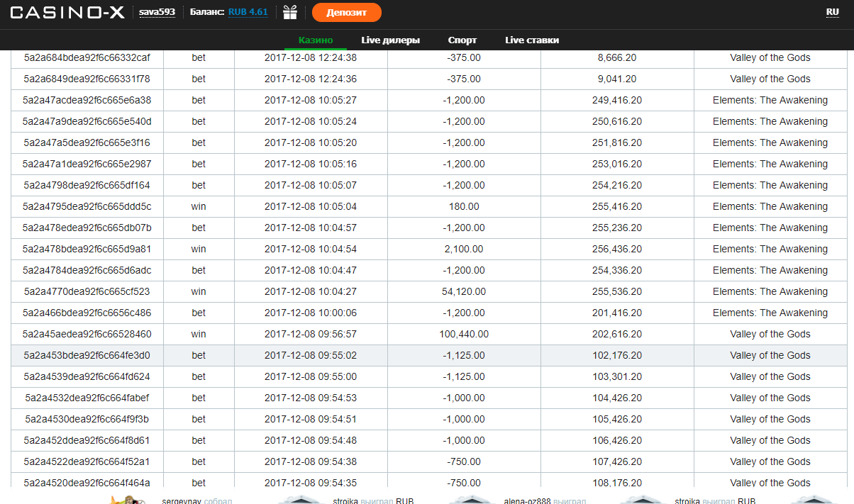Viewport: 854px width, 504px height.
Task: Click the timestamp 2017-12-08 10:04:27
Action: pyautogui.click(x=311, y=291)
